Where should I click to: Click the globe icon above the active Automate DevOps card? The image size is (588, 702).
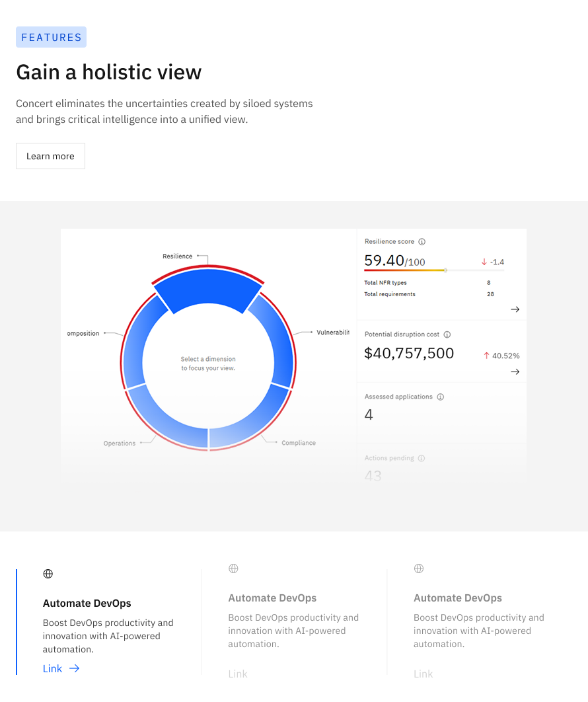pos(48,574)
